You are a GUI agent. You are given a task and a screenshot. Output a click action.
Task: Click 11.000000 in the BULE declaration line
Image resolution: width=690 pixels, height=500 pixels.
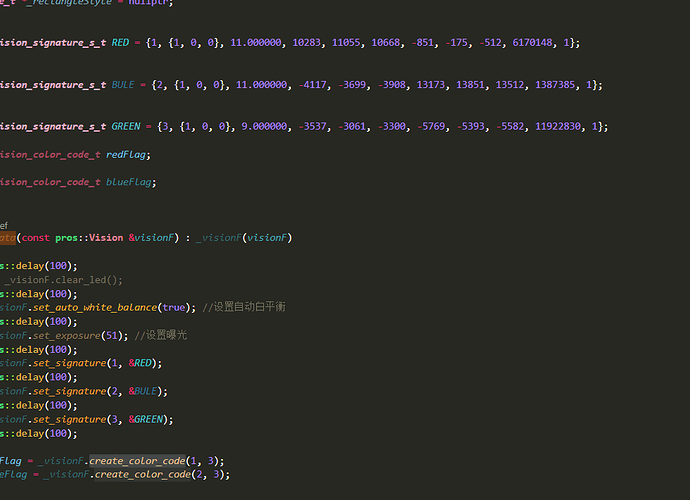[261, 85]
